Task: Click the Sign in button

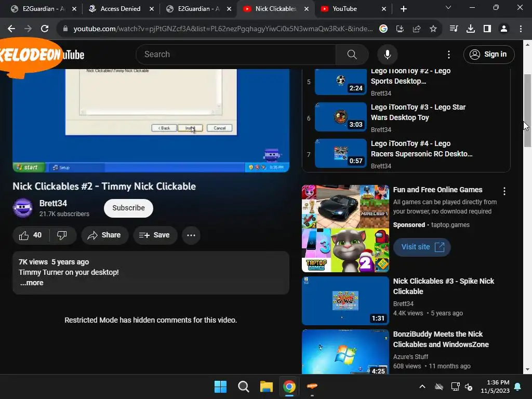Action: [489, 54]
